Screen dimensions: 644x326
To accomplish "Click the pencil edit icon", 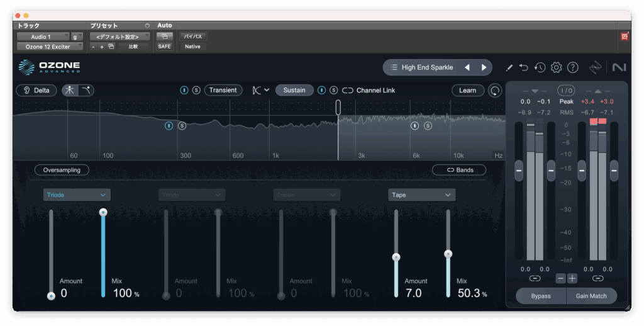I will pyautogui.click(x=509, y=67).
